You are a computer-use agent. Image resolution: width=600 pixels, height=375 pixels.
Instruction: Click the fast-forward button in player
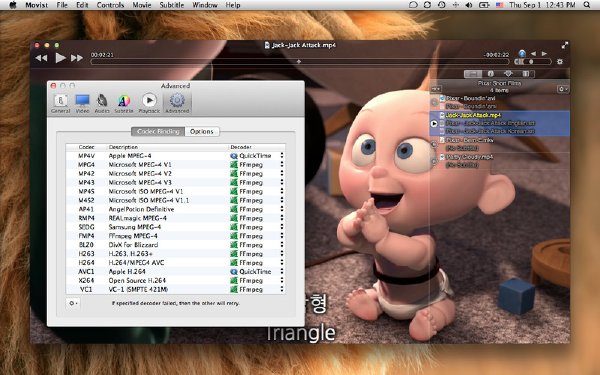coord(77,58)
